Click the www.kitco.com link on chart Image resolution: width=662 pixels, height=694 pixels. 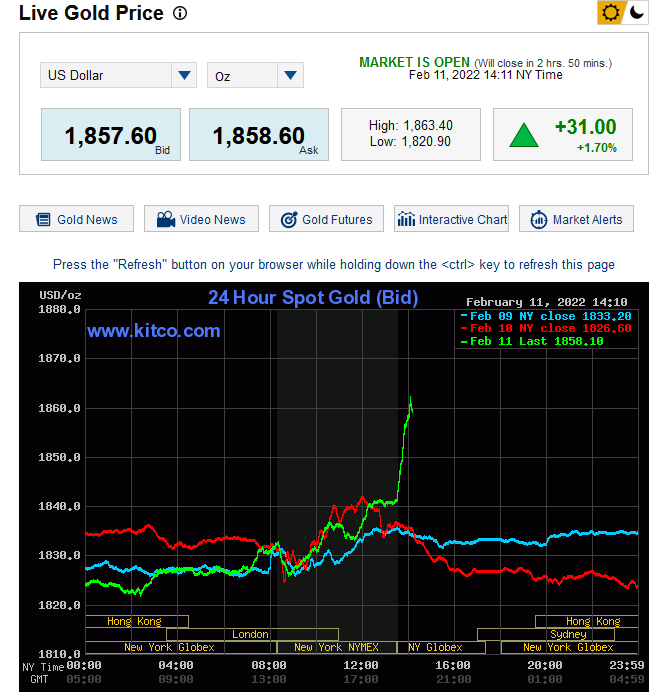pyautogui.click(x=153, y=331)
